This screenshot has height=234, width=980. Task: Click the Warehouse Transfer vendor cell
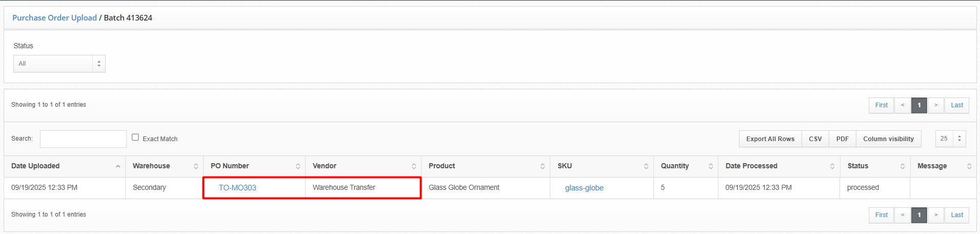click(x=364, y=188)
